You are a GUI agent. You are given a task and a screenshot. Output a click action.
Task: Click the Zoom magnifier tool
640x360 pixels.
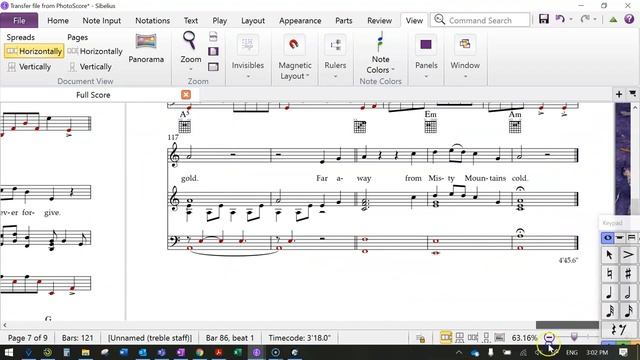[190, 41]
